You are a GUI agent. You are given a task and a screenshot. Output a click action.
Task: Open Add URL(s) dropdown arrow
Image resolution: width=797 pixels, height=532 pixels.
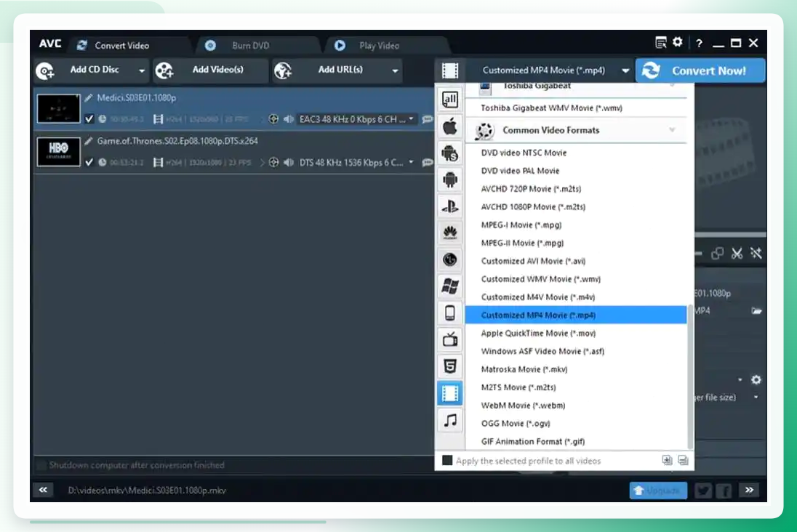point(395,70)
